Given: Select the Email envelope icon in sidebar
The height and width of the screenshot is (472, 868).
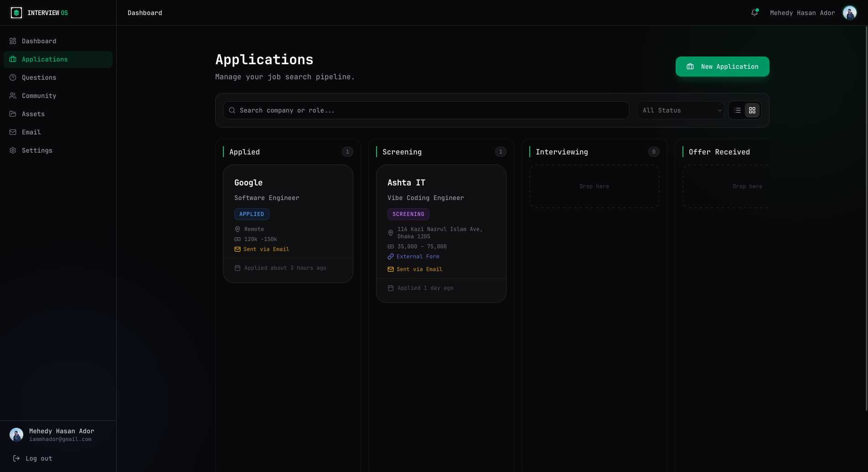Looking at the screenshot, I should point(13,132).
